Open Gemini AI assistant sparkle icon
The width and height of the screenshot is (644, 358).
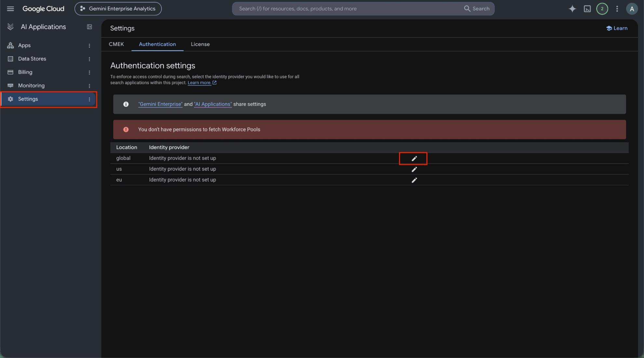572,9
